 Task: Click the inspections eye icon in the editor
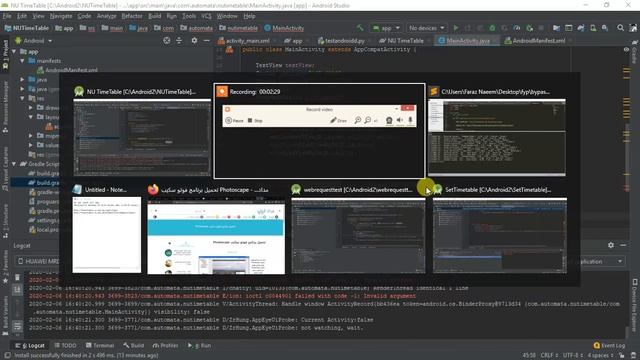coord(626,49)
